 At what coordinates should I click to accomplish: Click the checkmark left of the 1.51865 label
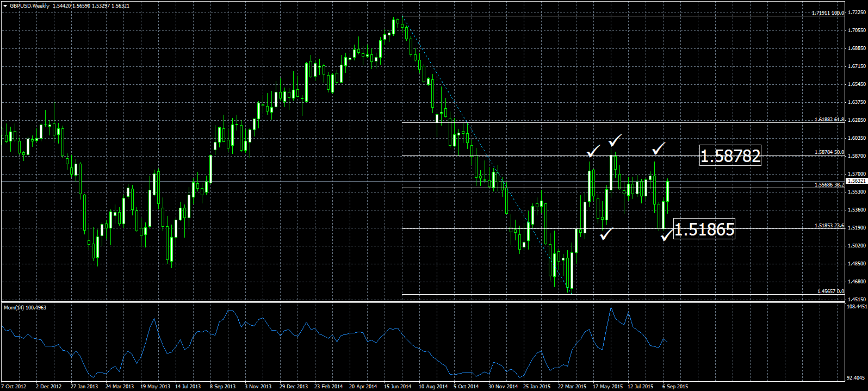pyautogui.click(x=666, y=235)
